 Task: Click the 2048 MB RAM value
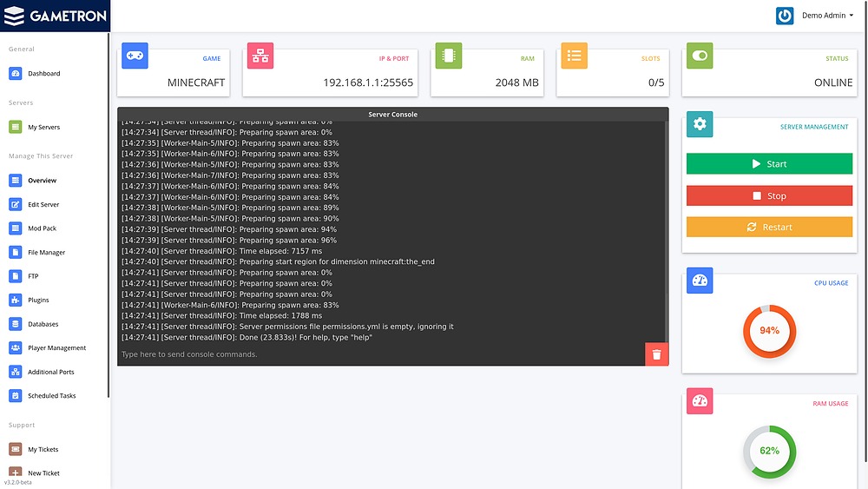click(x=517, y=83)
